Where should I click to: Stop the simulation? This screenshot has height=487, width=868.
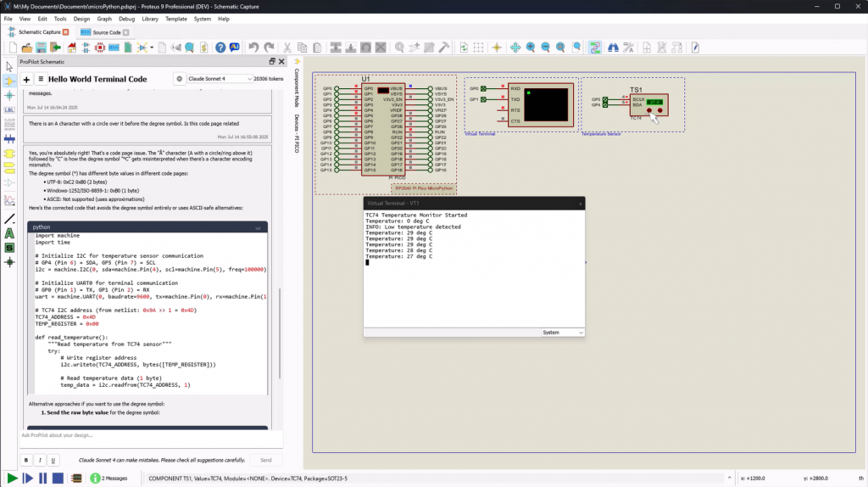coord(57,479)
